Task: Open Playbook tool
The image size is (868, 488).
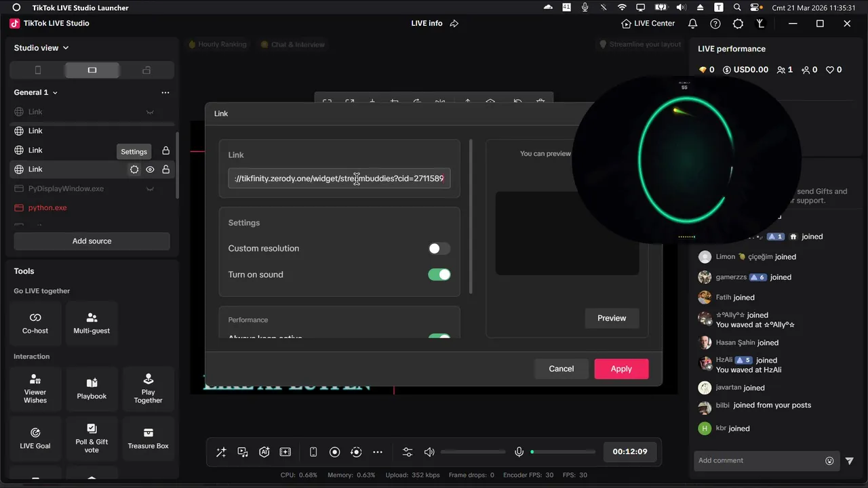Action: click(x=92, y=389)
